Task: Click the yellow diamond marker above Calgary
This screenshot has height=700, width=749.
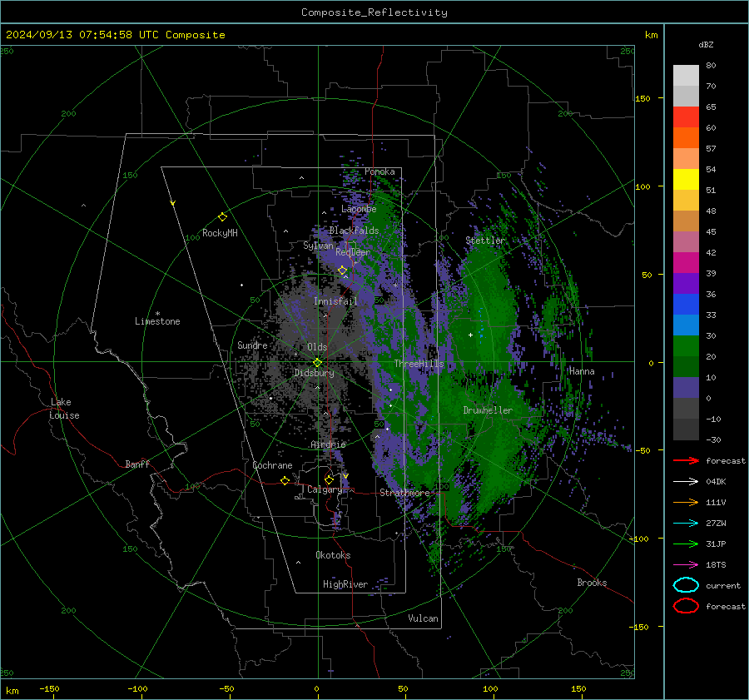Action: click(x=329, y=479)
